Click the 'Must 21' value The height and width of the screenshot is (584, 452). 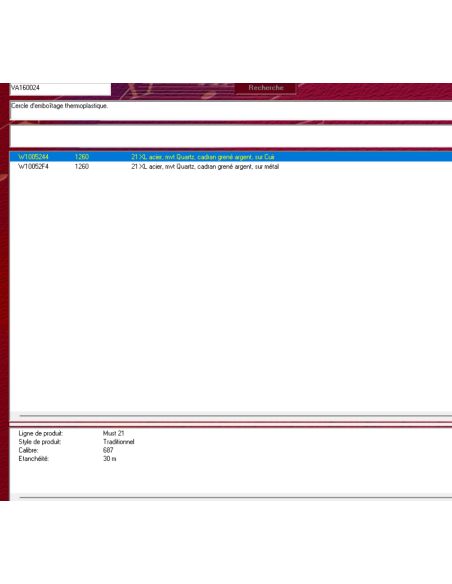pyautogui.click(x=113, y=434)
